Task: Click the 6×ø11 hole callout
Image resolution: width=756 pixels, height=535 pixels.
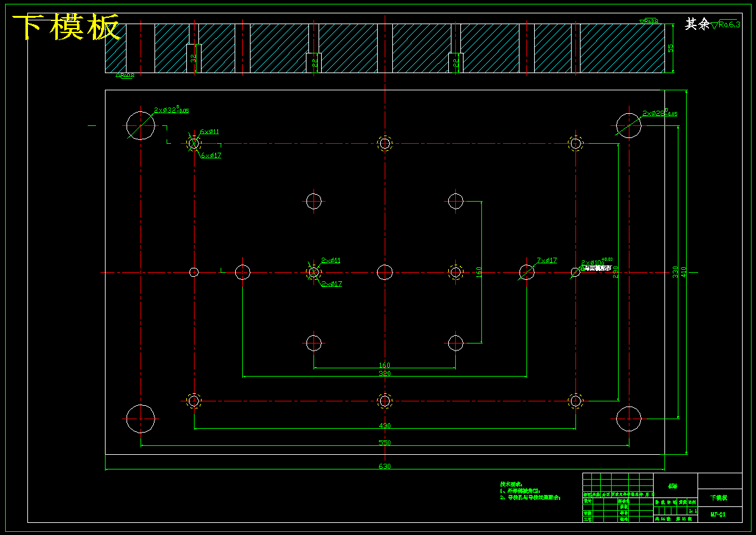Action: [x=210, y=131]
